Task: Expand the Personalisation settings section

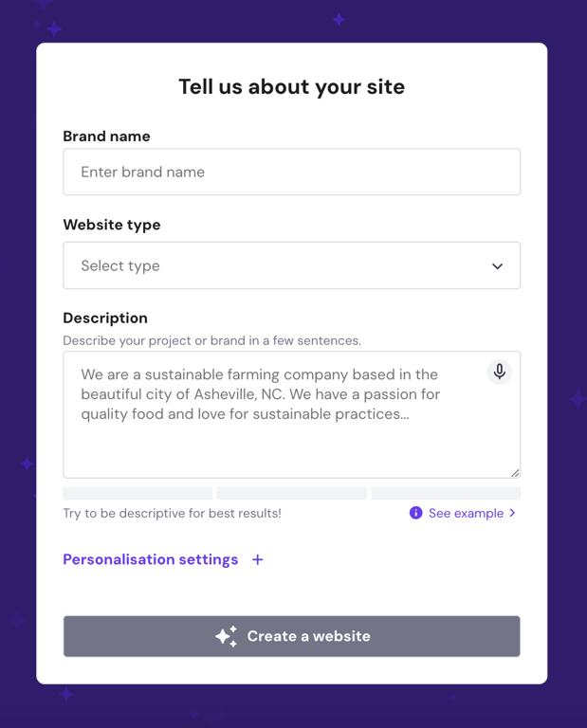Action: [151, 559]
